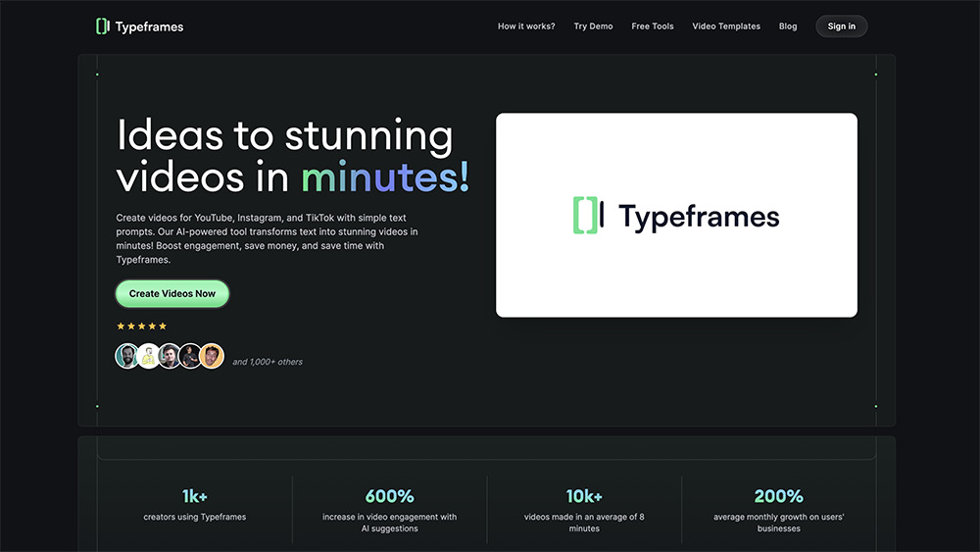Click the five-star rating icons
Image resolution: width=980 pixels, height=552 pixels.
click(x=142, y=326)
